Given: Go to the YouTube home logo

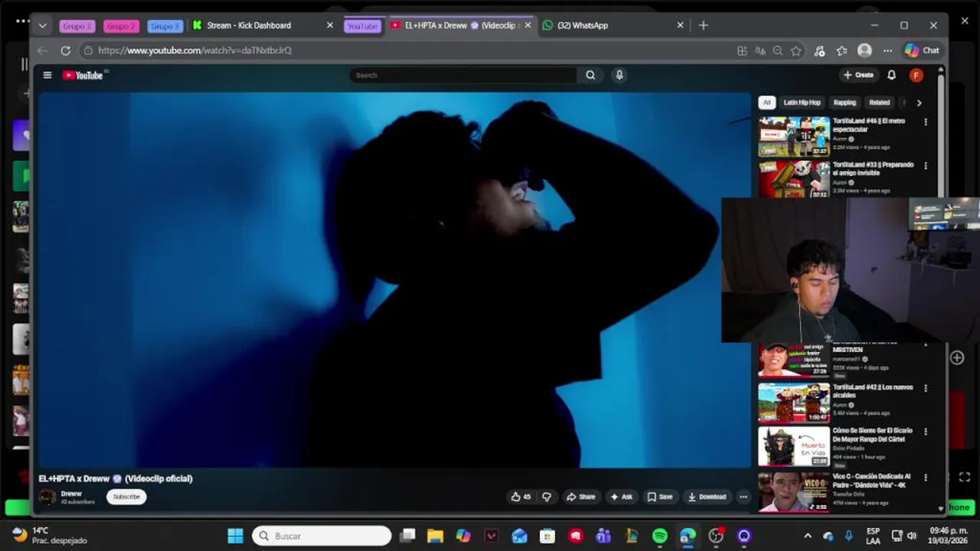Looking at the screenshot, I should (x=83, y=75).
